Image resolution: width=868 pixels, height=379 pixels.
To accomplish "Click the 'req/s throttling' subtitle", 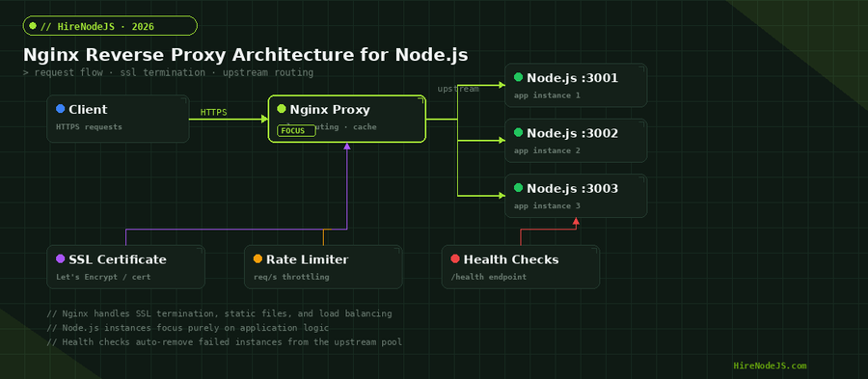I will coord(291,277).
